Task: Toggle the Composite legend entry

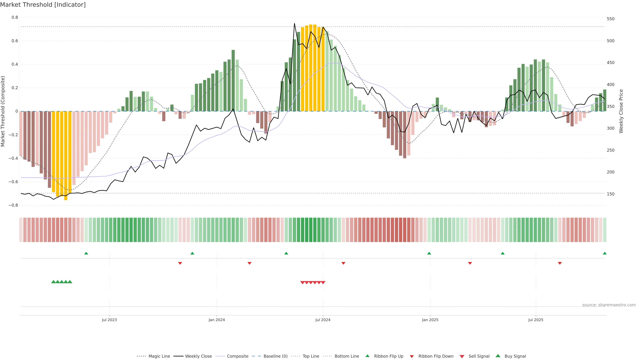Action: tap(237, 356)
